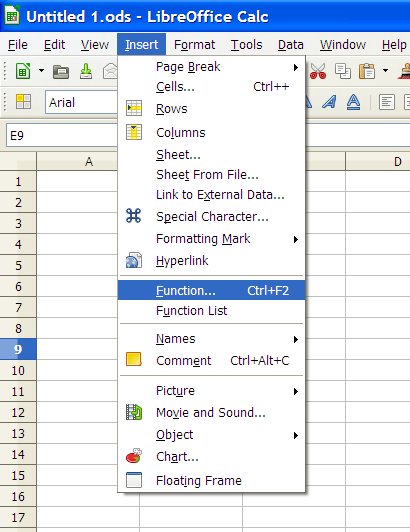
Task: Click the Select All corner box
Action: [x=18, y=161]
